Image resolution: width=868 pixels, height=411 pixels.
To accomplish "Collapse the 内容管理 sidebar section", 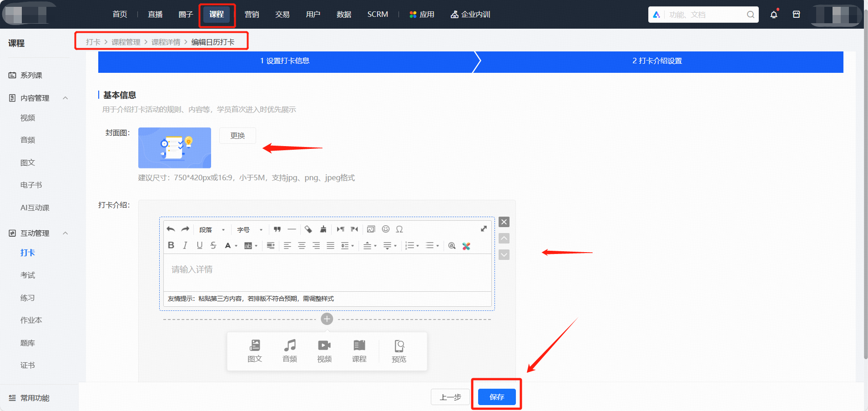I will pyautogui.click(x=66, y=98).
